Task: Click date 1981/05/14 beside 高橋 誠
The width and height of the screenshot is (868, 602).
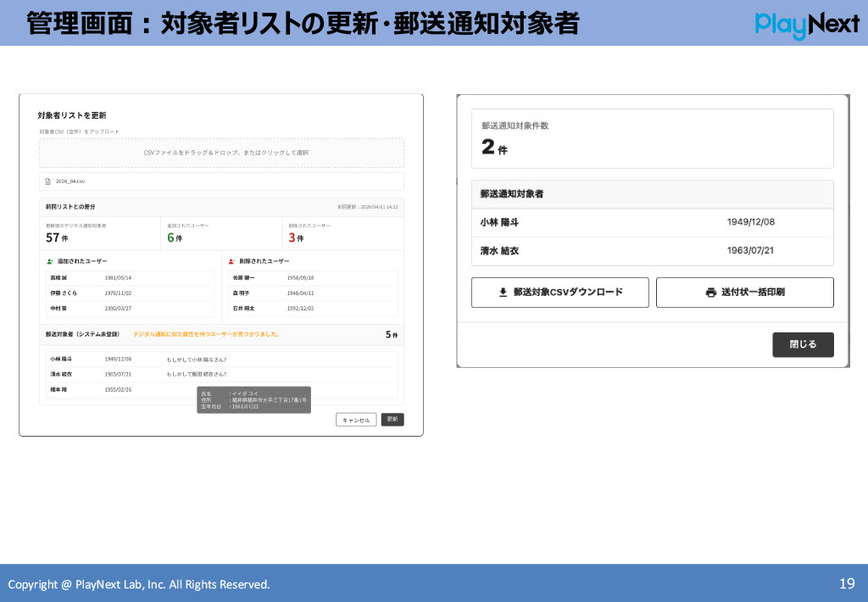Action: (x=118, y=278)
